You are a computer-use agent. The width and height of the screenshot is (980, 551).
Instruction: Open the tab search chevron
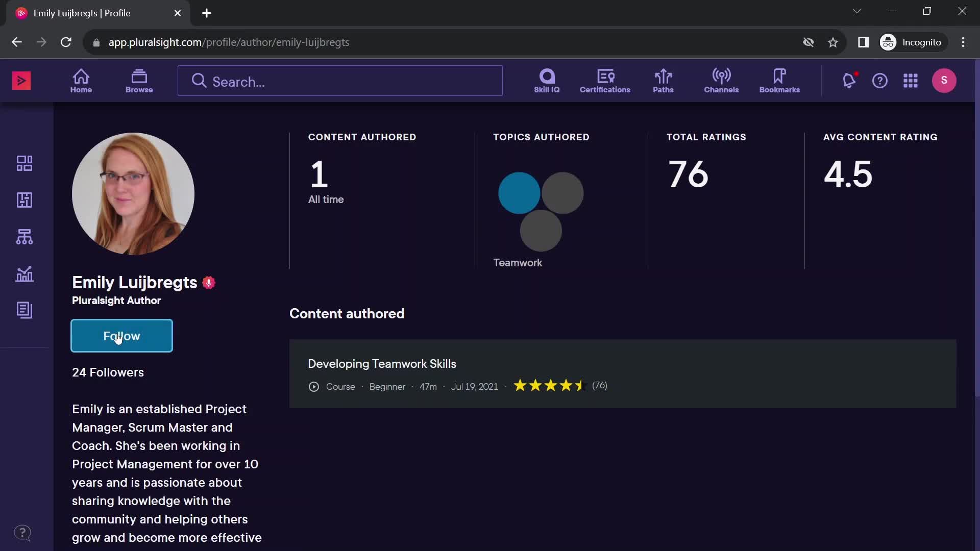857,11
